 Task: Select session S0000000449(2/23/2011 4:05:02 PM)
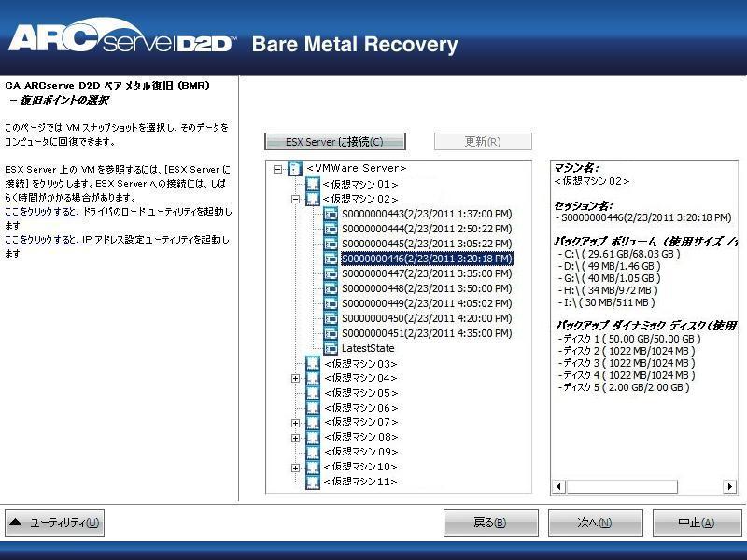click(x=427, y=303)
